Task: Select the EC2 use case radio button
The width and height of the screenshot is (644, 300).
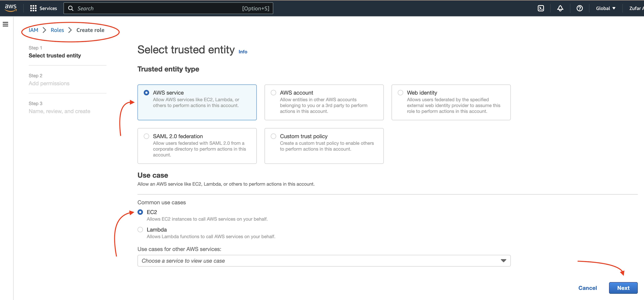Action: (140, 212)
